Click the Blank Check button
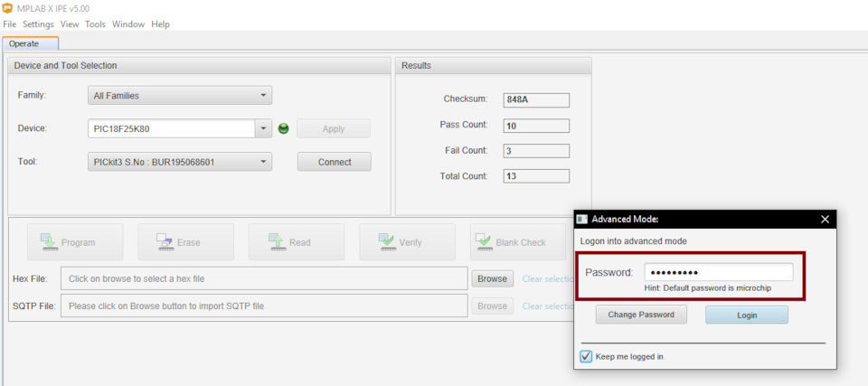This screenshot has height=386, width=868. [x=518, y=242]
